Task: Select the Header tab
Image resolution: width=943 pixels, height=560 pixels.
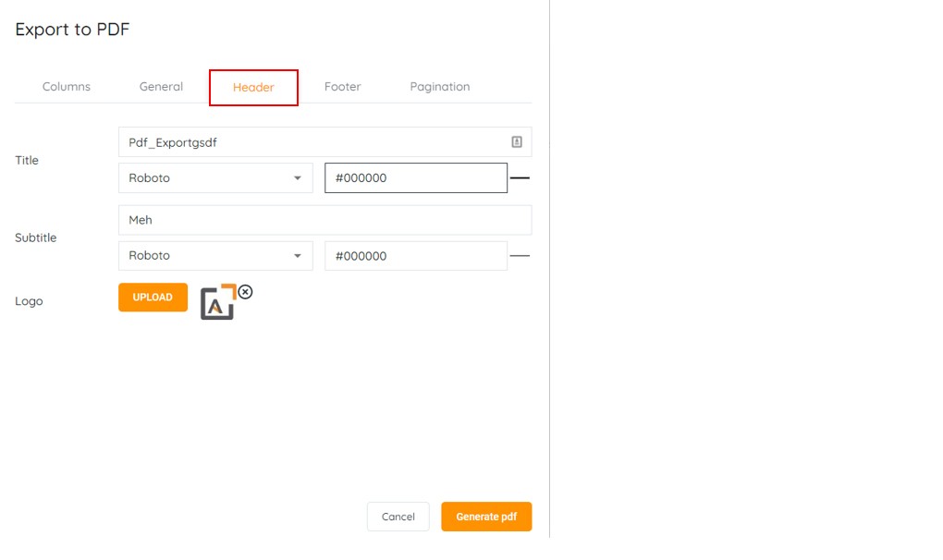Action: tap(253, 88)
